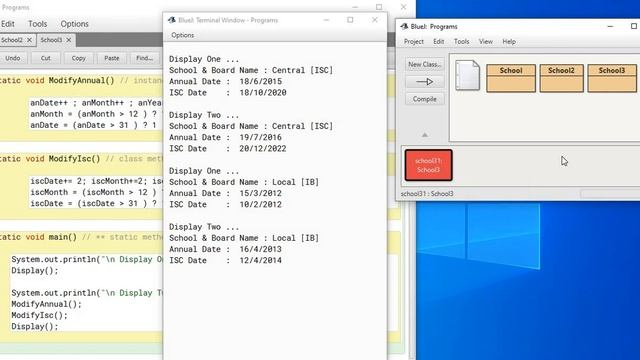Open Options menu in the Terminal Window
This screenshot has height=360, width=640.
(x=182, y=35)
